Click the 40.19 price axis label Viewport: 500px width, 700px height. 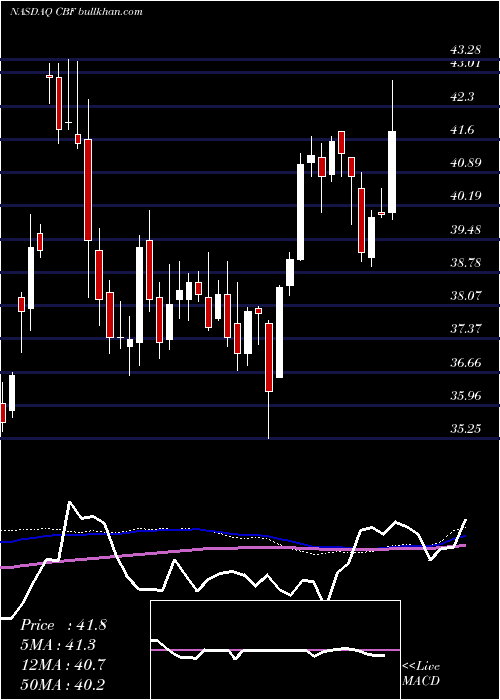[x=466, y=196]
